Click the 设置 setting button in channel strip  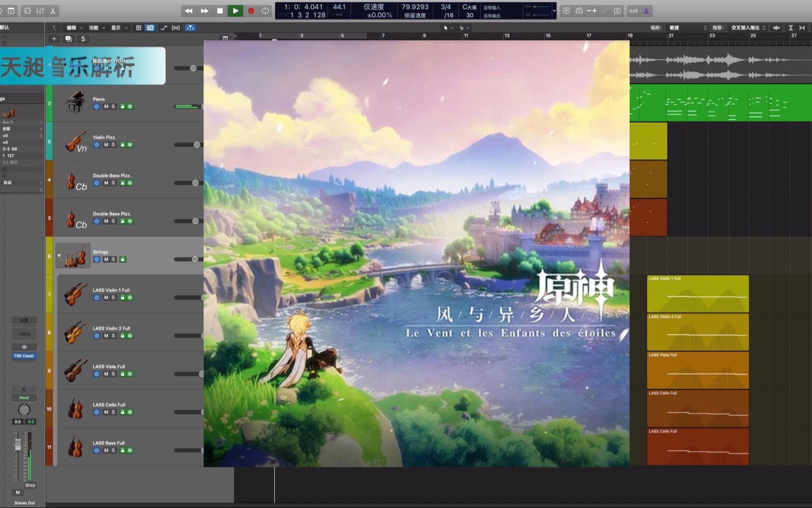pyautogui.click(x=24, y=320)
